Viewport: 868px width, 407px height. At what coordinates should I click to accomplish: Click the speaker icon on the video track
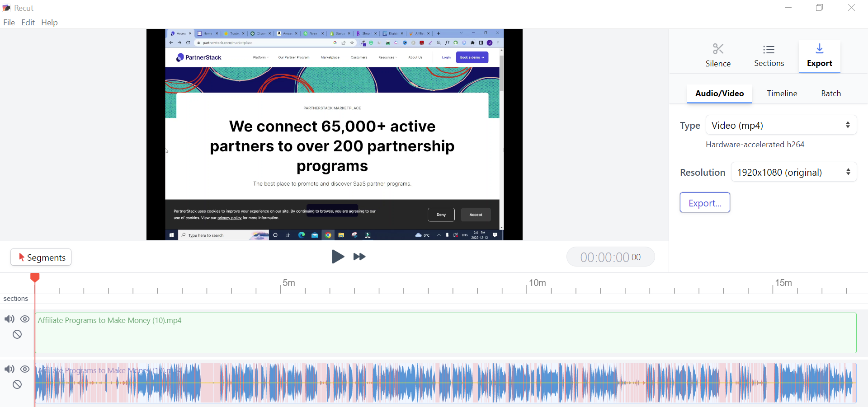[9, 319]
